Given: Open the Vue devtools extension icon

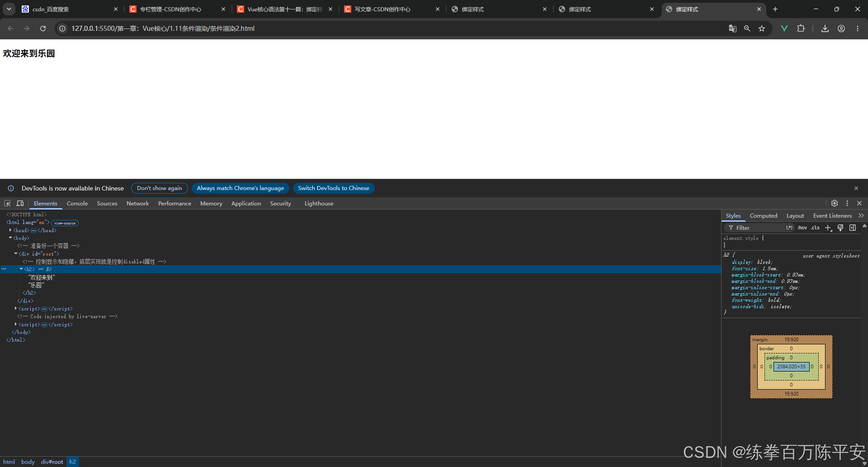Looking at the screenshot, I should [x=784, y=29].
